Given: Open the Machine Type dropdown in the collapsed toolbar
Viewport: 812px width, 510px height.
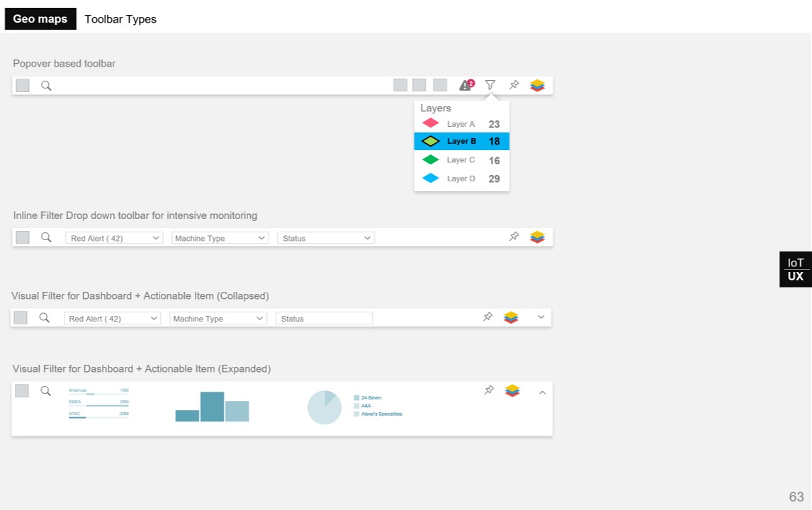Looking at the screenshot, I should 219,319.
